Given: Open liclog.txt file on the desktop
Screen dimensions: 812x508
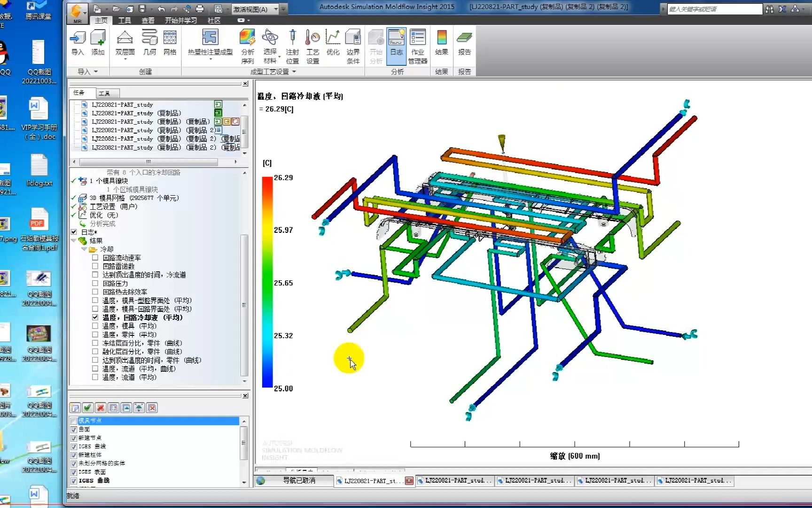Looking at the screenshot, I should (39, 170).
